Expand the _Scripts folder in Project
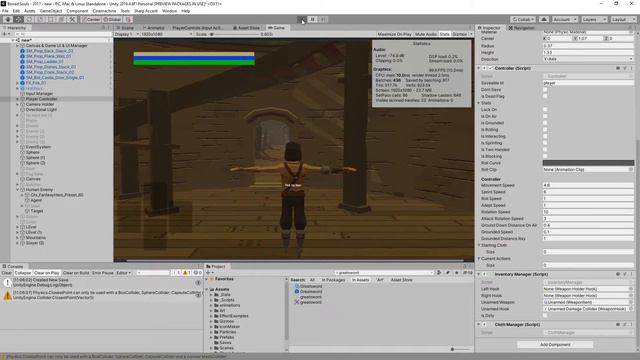The width and height of the screenshot is (640, 360). coord(211,300)
